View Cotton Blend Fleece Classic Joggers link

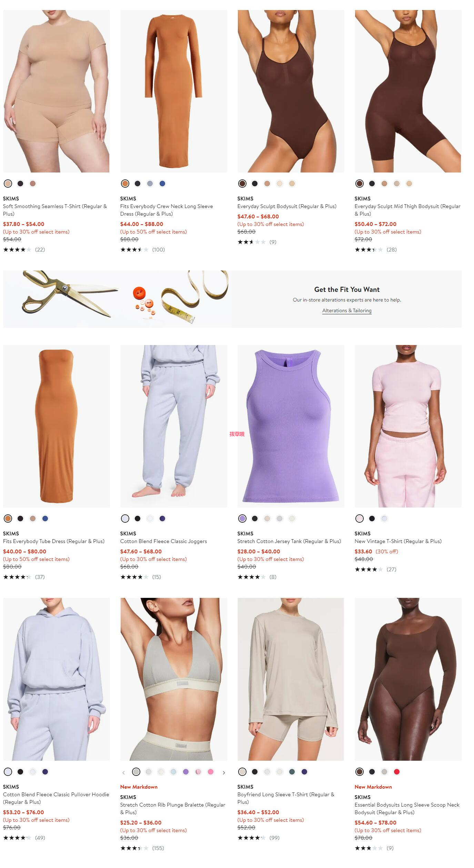click(163, 541)
